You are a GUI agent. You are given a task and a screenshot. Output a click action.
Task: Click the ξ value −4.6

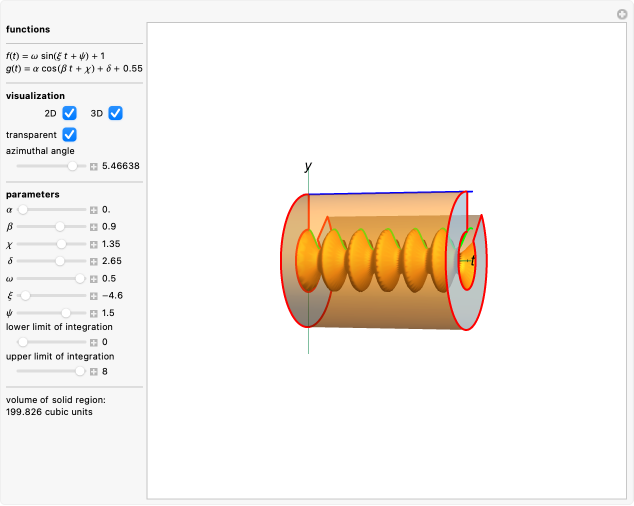coord(112,296)
